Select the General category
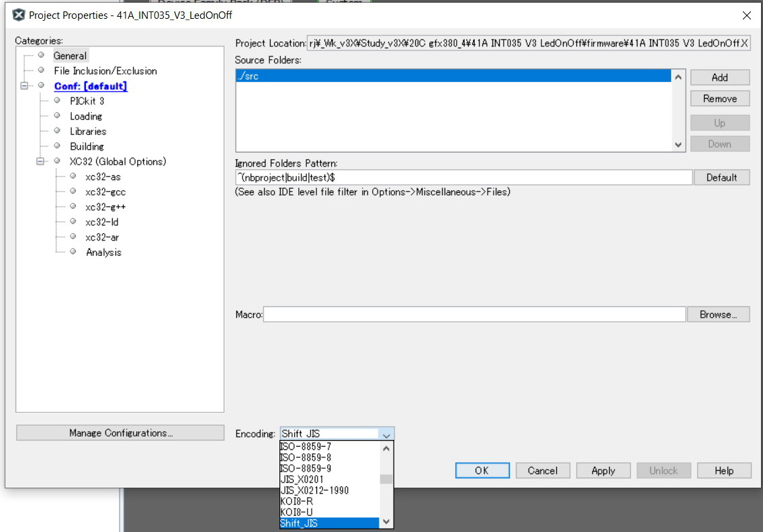 [x=70, y=56]
